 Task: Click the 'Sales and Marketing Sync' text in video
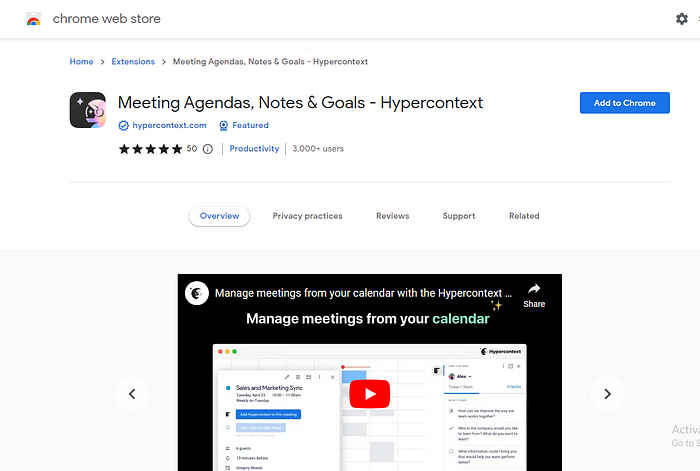tap(269, 388)
